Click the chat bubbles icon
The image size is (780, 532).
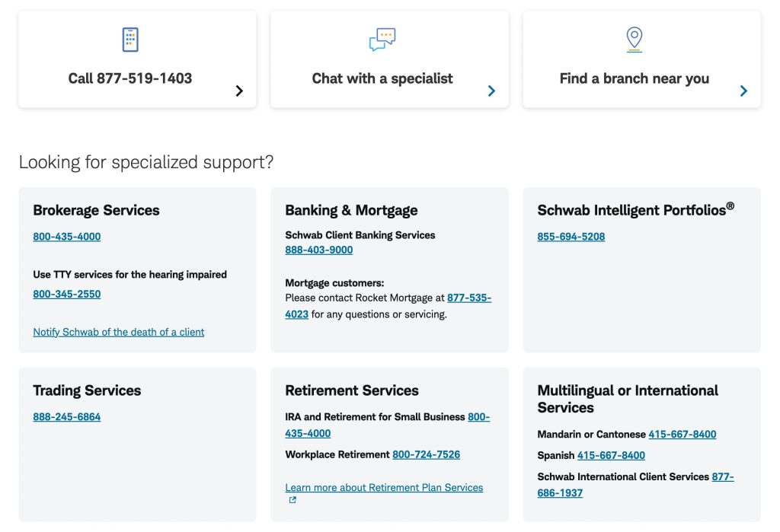coord(382,40)
